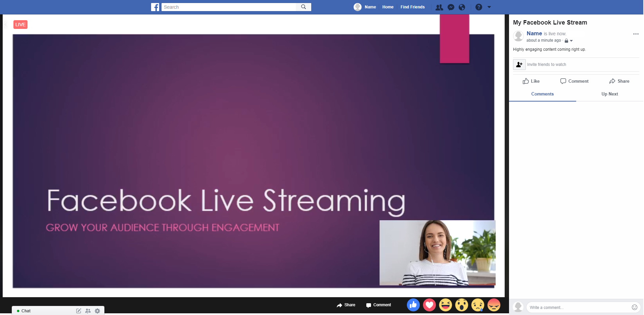Click the lock privacy icon
Screen dimensions: 644x315
[x=566, y=41]
